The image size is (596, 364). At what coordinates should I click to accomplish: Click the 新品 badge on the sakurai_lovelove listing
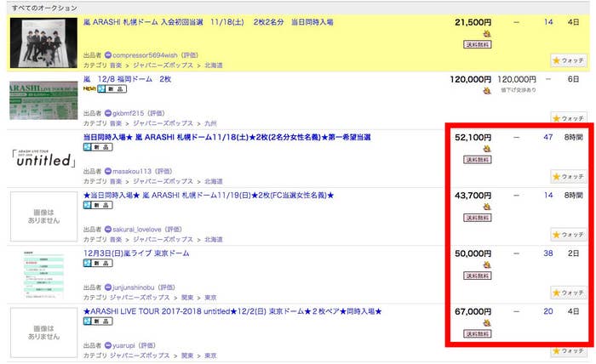(98, 205)
